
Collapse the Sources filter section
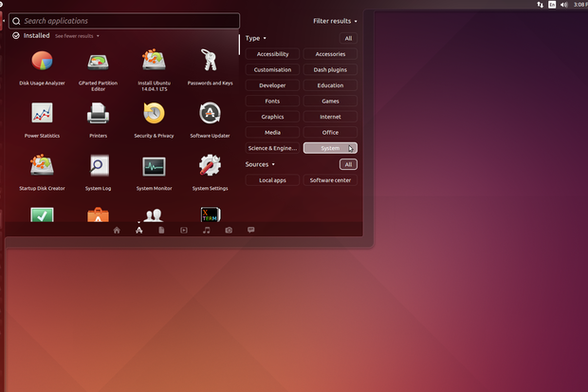pyautogui.click(x=260, y=164)
